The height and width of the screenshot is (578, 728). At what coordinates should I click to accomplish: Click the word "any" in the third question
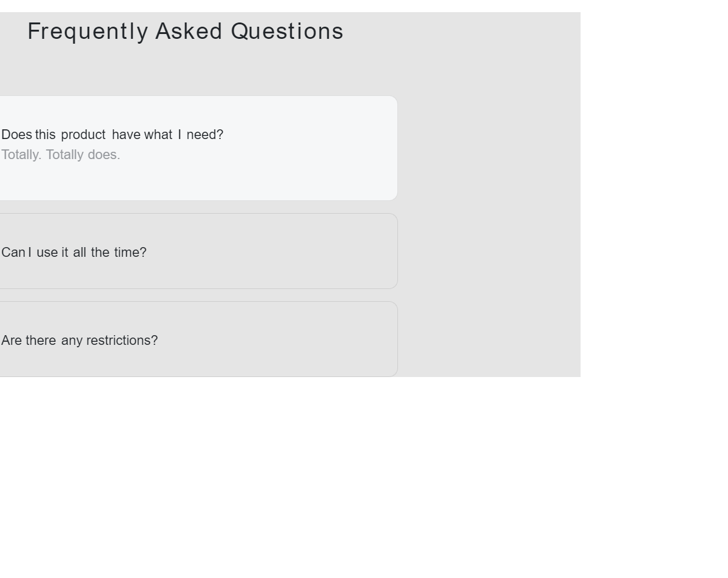coord(72,341)
